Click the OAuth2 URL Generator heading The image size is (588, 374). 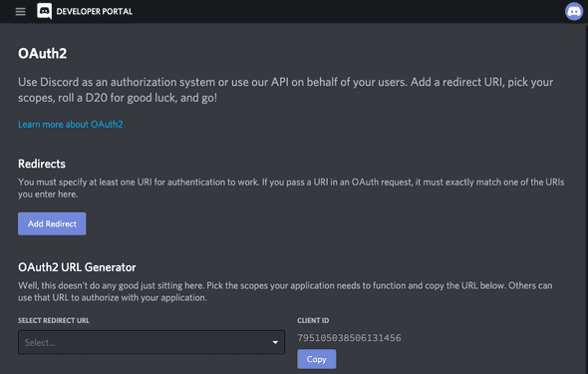coord(77,267)
